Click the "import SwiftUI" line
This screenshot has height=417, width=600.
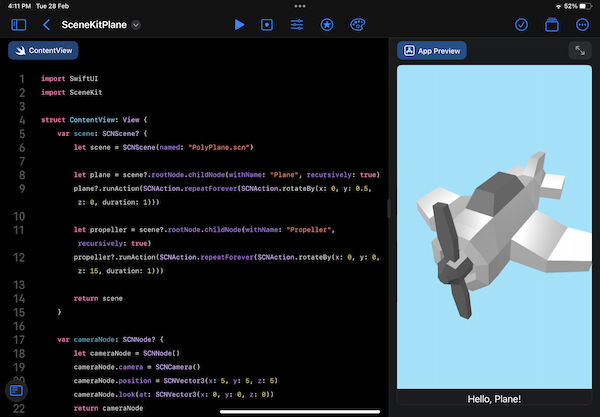[x=70, y=78]
